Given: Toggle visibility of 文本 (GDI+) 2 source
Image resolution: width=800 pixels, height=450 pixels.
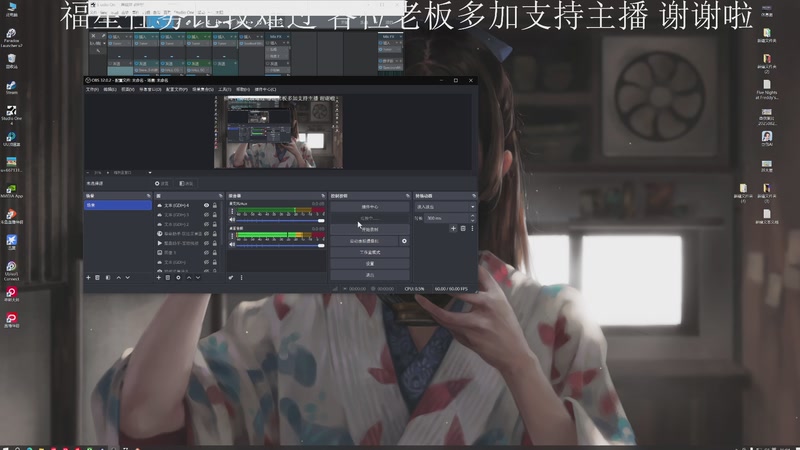Looking at the screenshot, I should 206,224.
